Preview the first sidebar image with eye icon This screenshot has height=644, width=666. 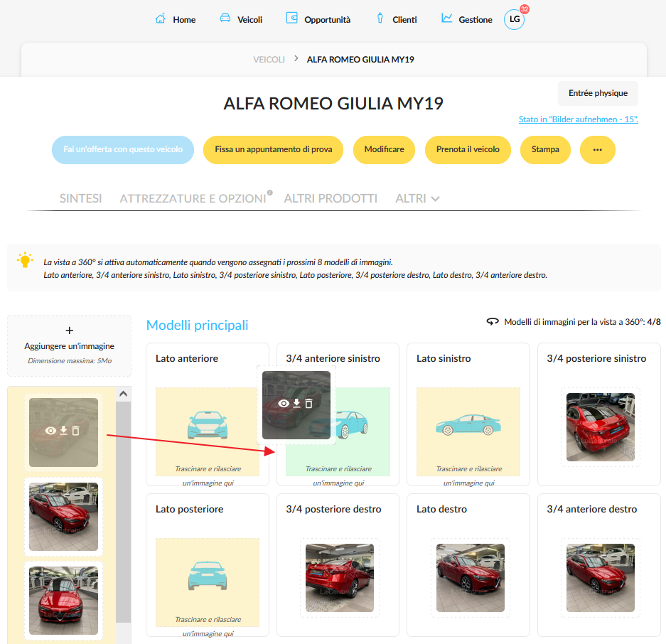pyautogui.click(x=50, y=431)
